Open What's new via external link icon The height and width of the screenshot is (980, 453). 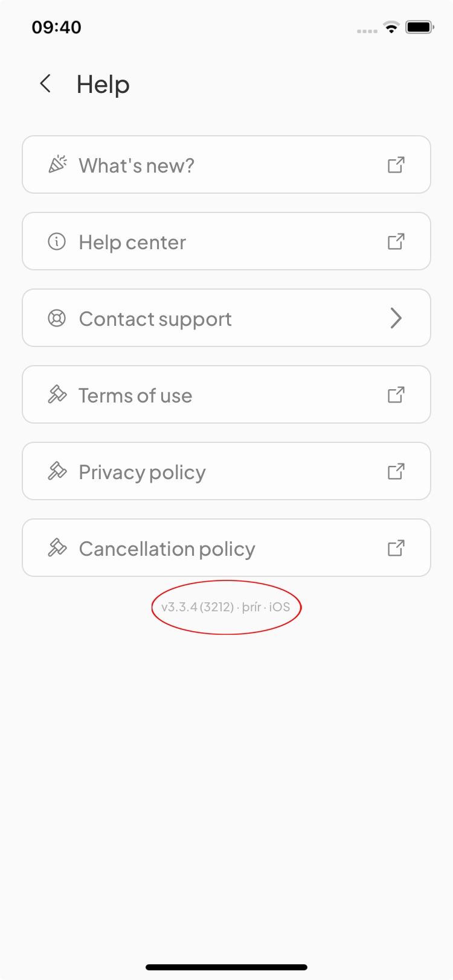tap(396, 165)
